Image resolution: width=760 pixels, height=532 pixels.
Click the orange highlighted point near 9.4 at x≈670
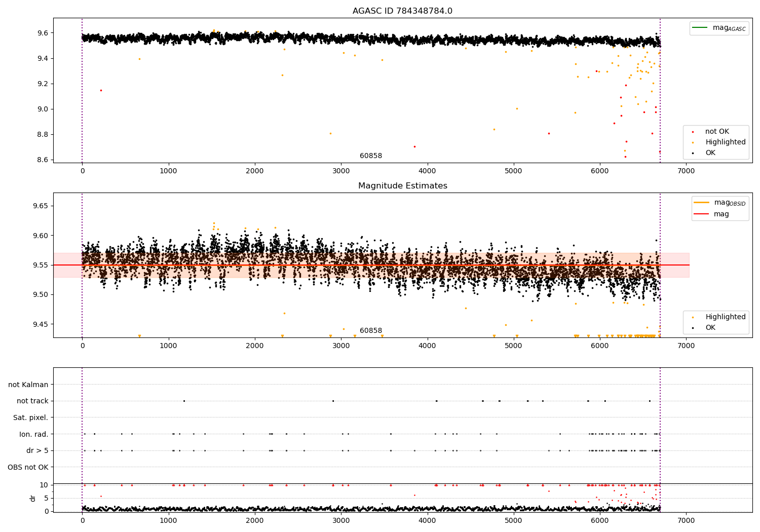coord(139,59)
